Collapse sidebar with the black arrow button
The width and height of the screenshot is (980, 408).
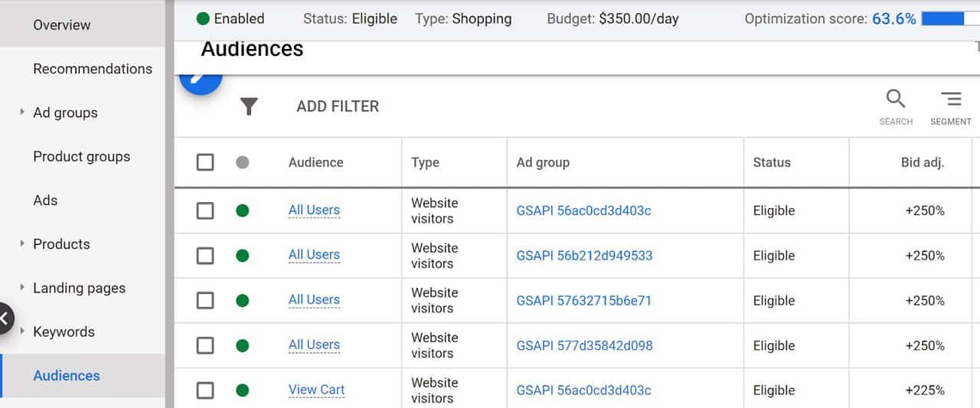click(x=5, y=318)
